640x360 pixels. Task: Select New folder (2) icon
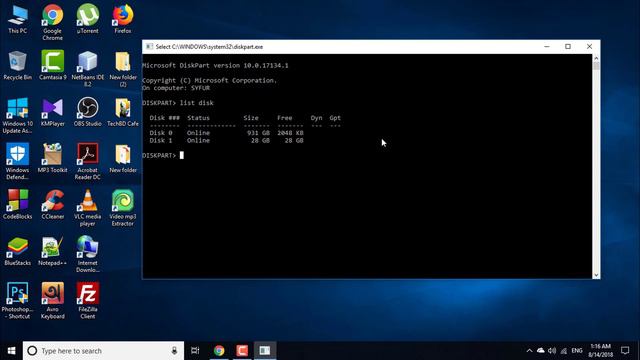click(x=123, y=69)
